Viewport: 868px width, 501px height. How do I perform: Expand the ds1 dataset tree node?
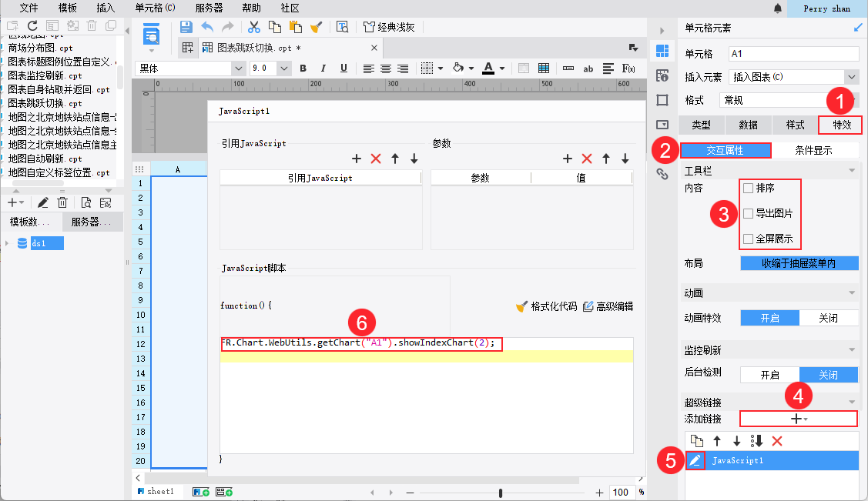pyautogui.click(x=7, y=243)
